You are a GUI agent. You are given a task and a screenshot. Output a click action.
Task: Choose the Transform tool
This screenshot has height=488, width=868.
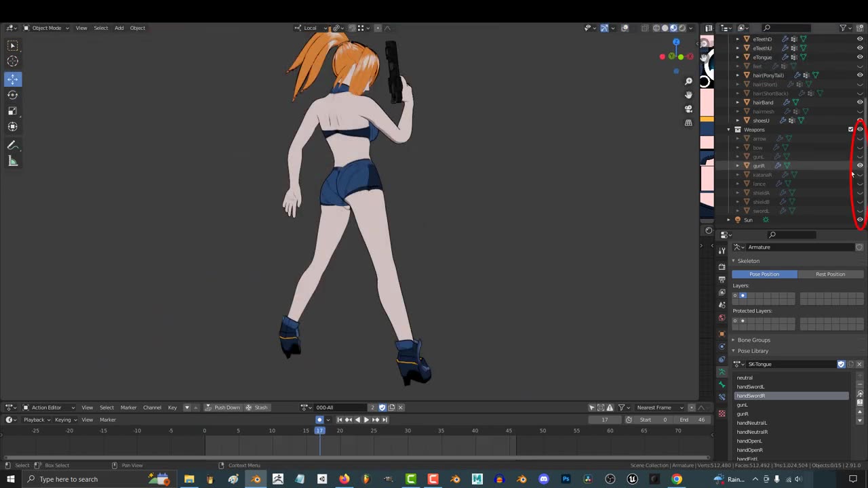(x=12, y=127)
